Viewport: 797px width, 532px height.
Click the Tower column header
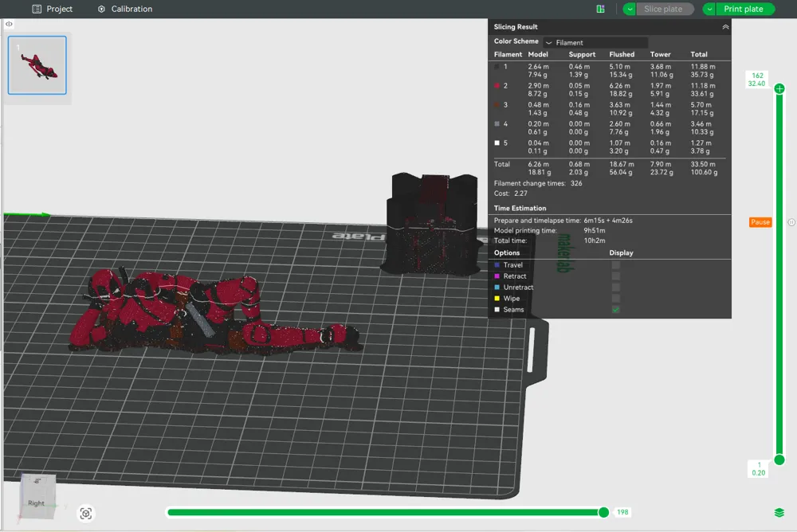tap(660, 54)
